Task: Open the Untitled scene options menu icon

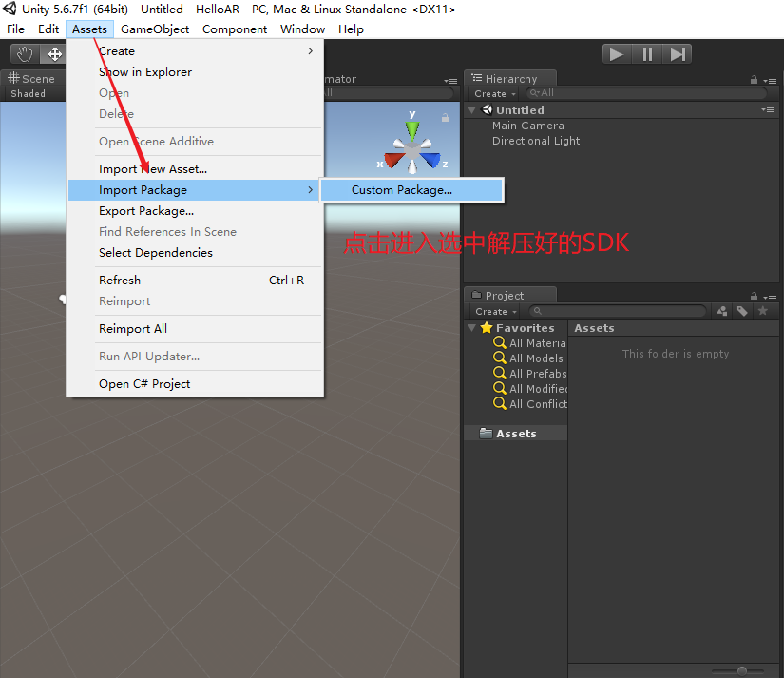Action: click(x=768, y=109)
